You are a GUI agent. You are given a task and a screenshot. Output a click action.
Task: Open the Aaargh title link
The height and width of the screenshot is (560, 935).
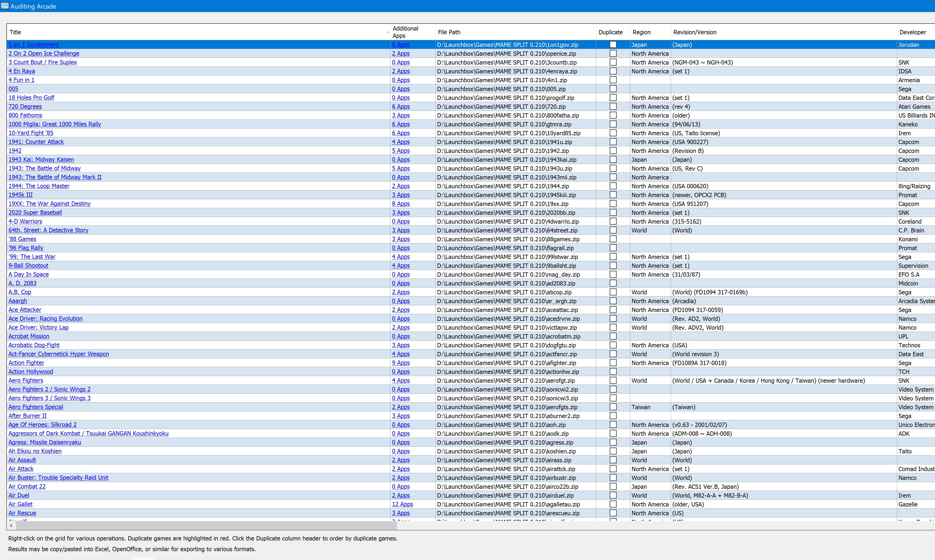tap(18, 301)
